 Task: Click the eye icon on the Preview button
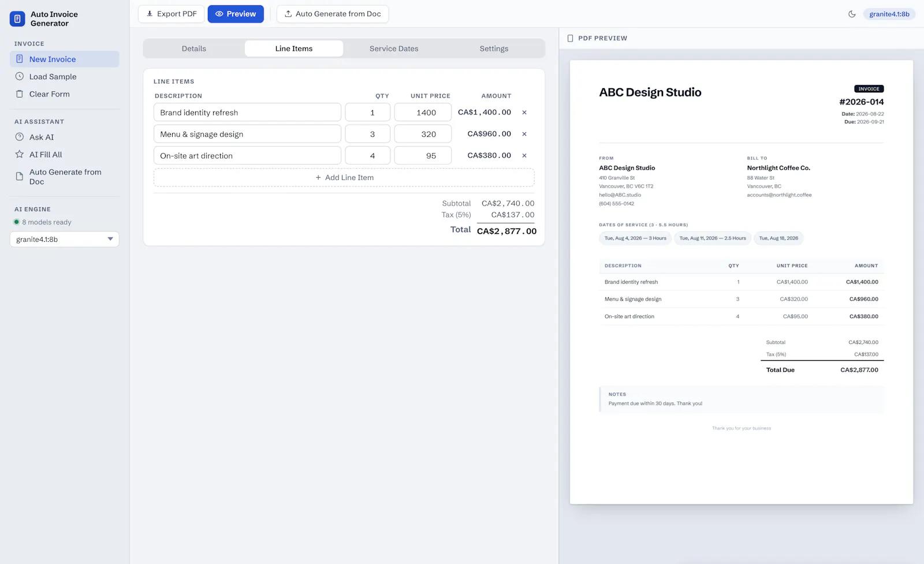[219, 14]
